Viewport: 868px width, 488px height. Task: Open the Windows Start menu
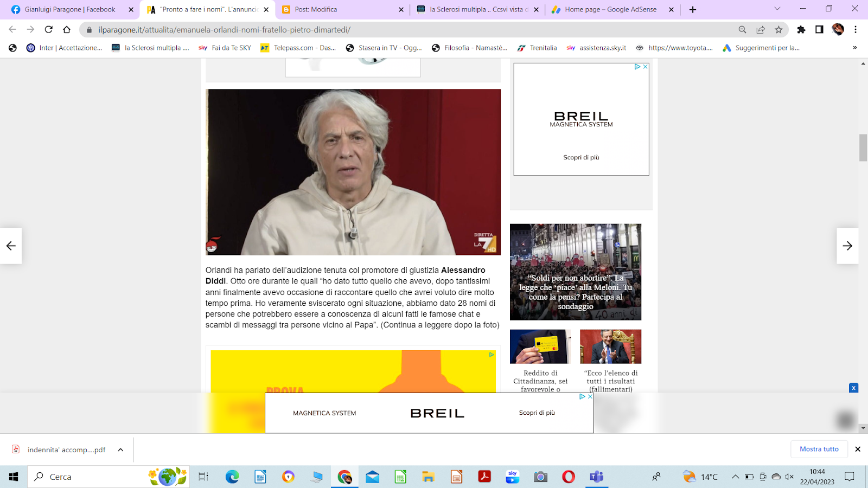point(14,477)
